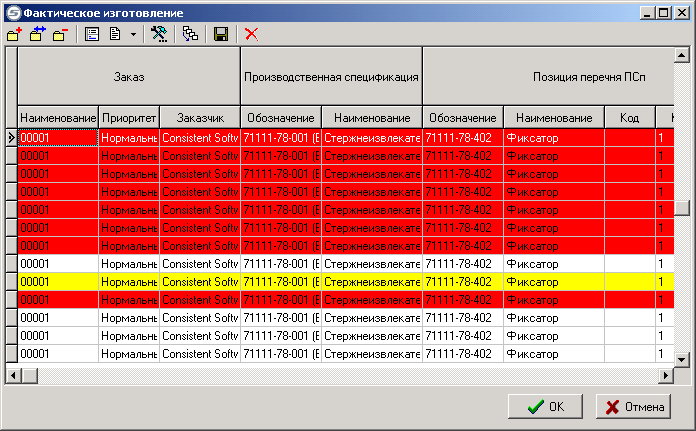
Task: Save using the floppy disk icon
Action: [221, 34]
